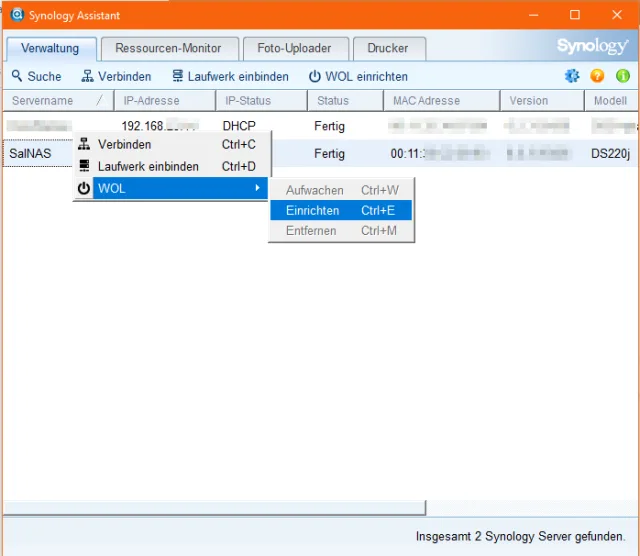This screenshot has width=640, height=556.
Task: Select the SalNAS server row
Action: coord(30,154)
